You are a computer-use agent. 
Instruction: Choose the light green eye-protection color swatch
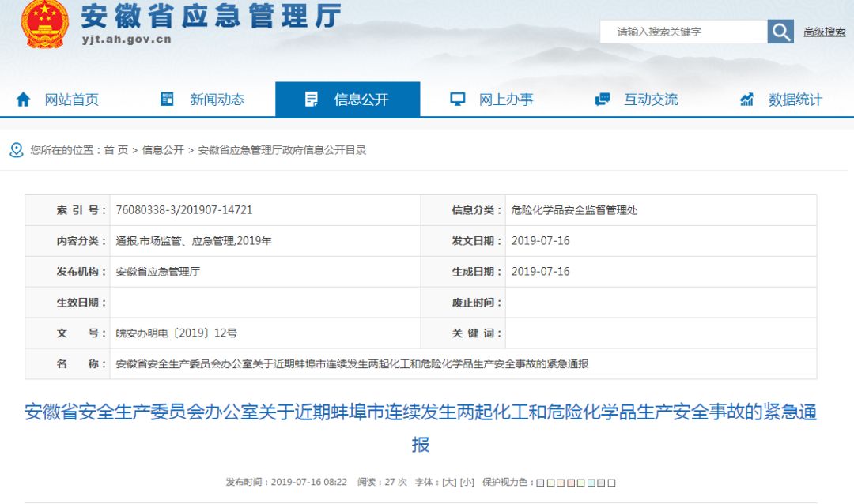(580, 483)
